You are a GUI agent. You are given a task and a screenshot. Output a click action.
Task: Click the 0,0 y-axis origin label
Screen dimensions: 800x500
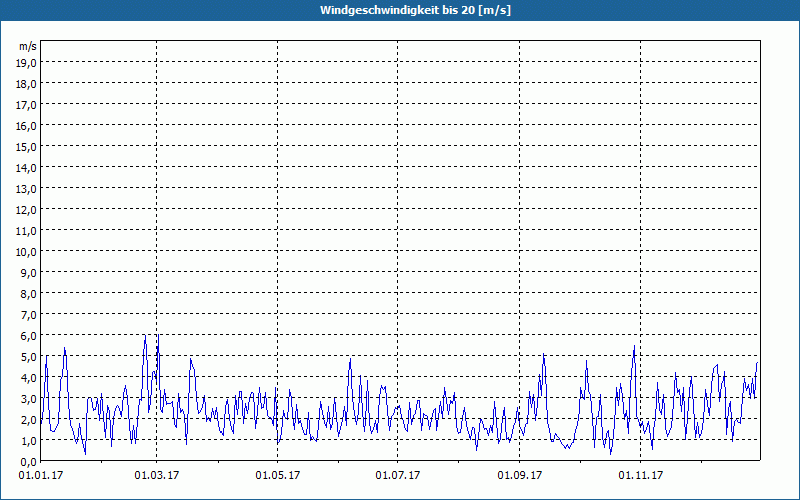pyautogui.click(x=28, y=461)
